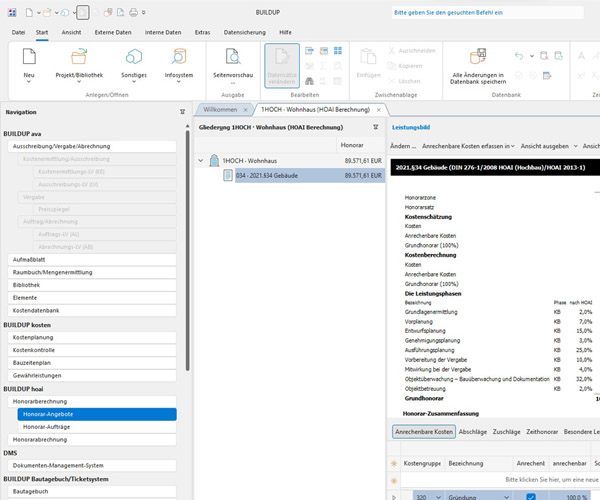The width and height of the screenshot is (600, 500).
Task: Click the green undo arrow in Datenbank
Action: pos(519,56)
